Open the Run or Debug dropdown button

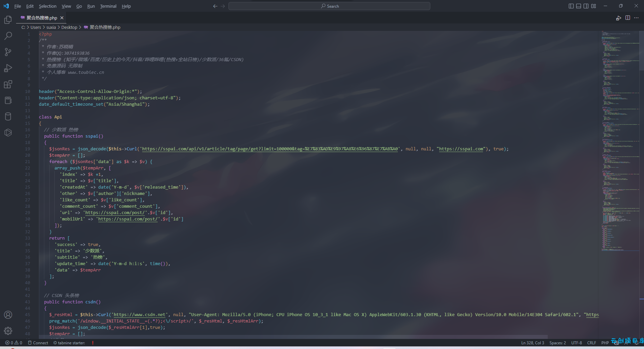(x=619, y=18)
